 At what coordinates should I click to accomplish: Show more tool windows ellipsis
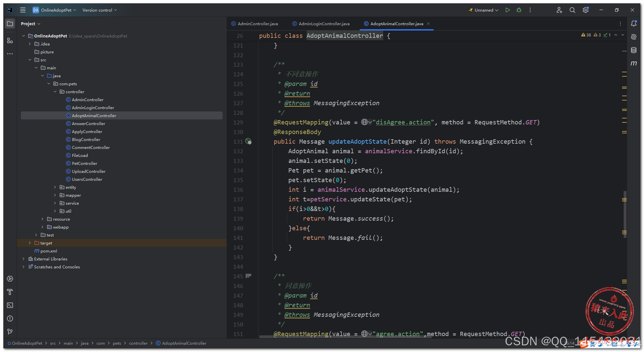click(10, 53)
